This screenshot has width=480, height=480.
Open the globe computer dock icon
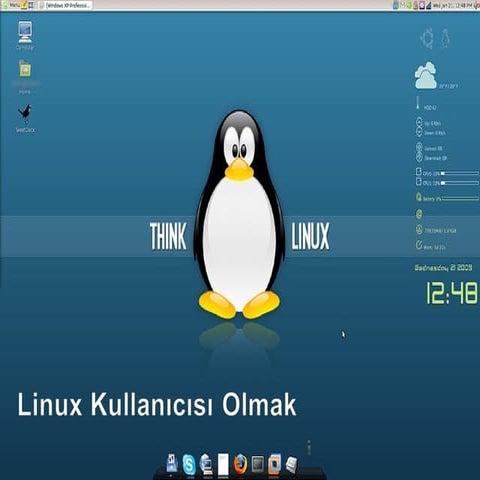point(206,464)
